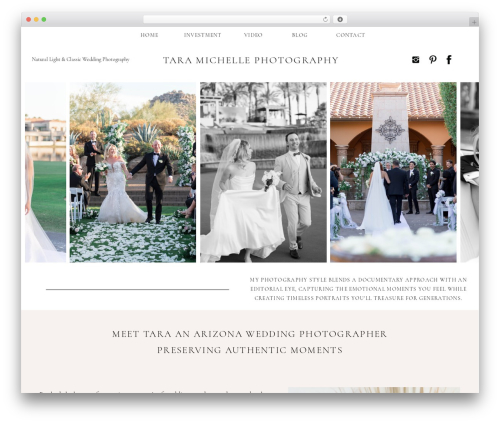
Task: Open the Pinterest social icon
Action: click(x=433, y=60)
